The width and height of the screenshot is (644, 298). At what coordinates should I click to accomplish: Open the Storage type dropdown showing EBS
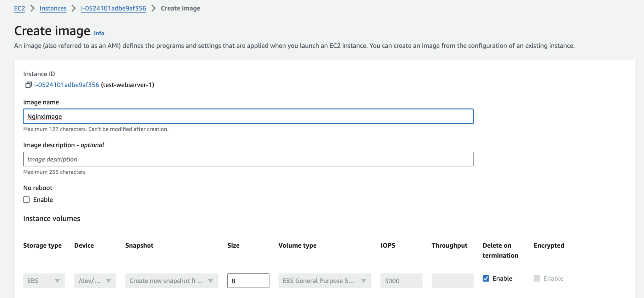click(44, 280)
